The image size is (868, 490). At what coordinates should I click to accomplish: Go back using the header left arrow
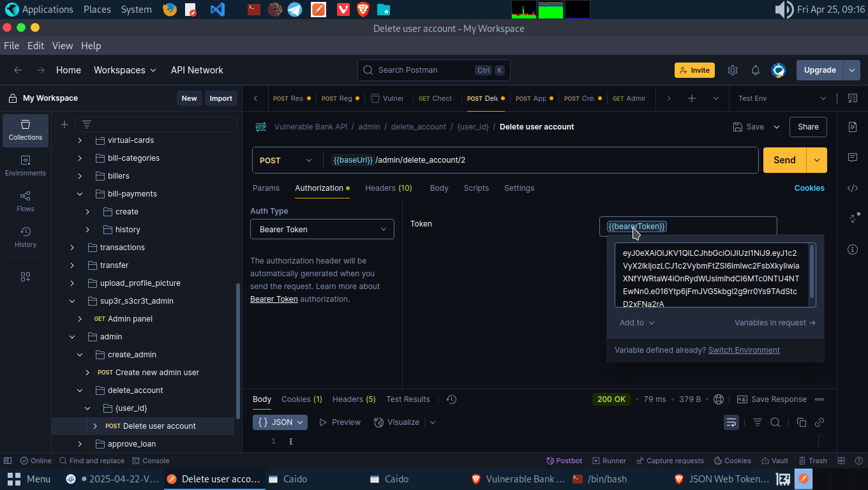18,70
